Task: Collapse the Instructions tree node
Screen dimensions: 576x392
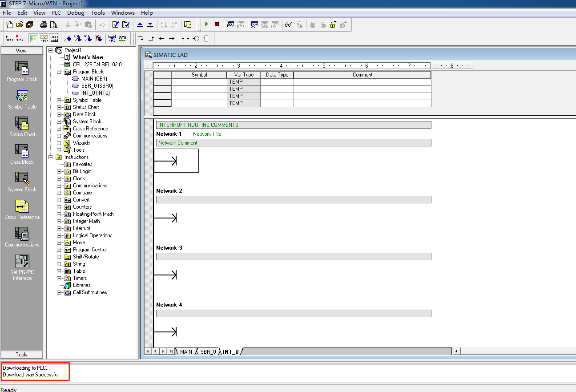Action: pos(51,157)
